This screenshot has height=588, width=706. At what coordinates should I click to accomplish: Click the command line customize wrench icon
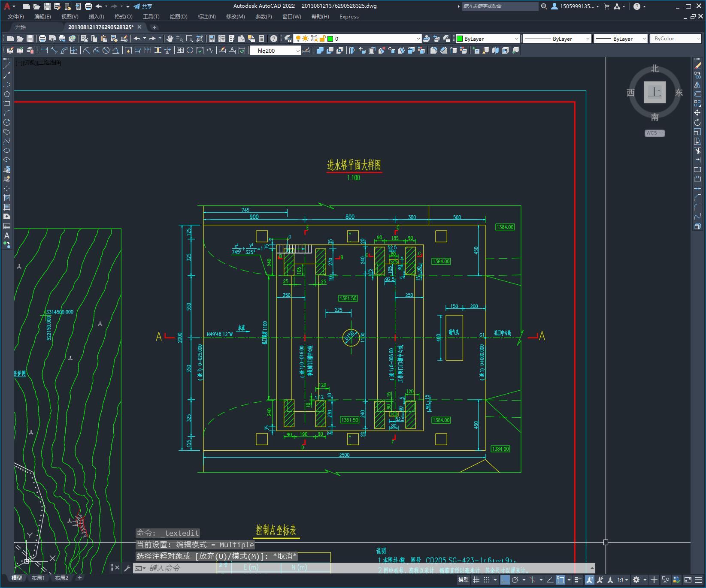pos(127,568)
